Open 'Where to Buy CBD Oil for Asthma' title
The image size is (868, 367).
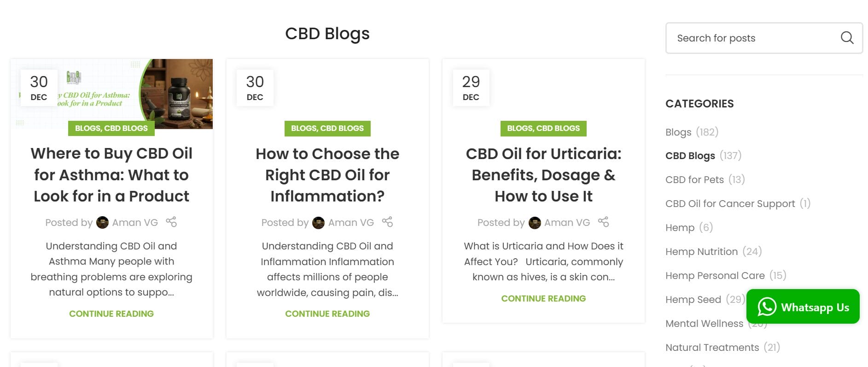point(111,175)
